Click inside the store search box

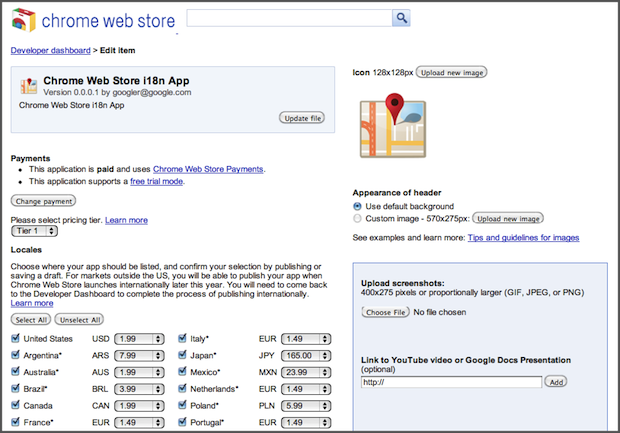tap(289, 18)
